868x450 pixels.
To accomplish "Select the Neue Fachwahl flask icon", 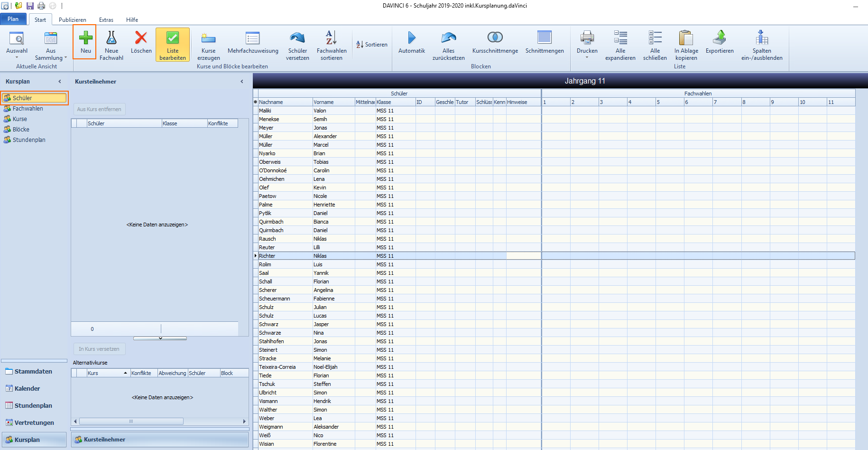I will (x=111, y=37).
